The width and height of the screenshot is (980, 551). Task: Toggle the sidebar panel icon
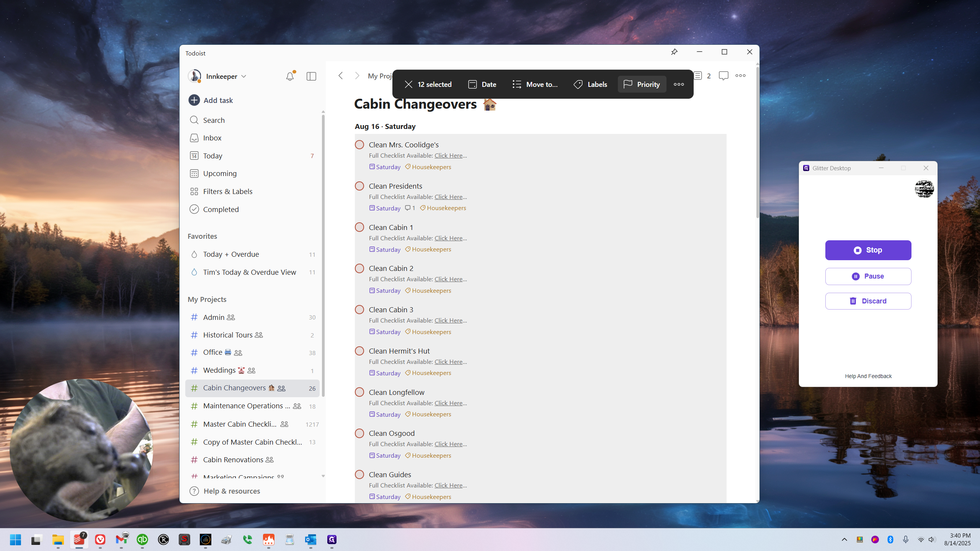(311, 76)
